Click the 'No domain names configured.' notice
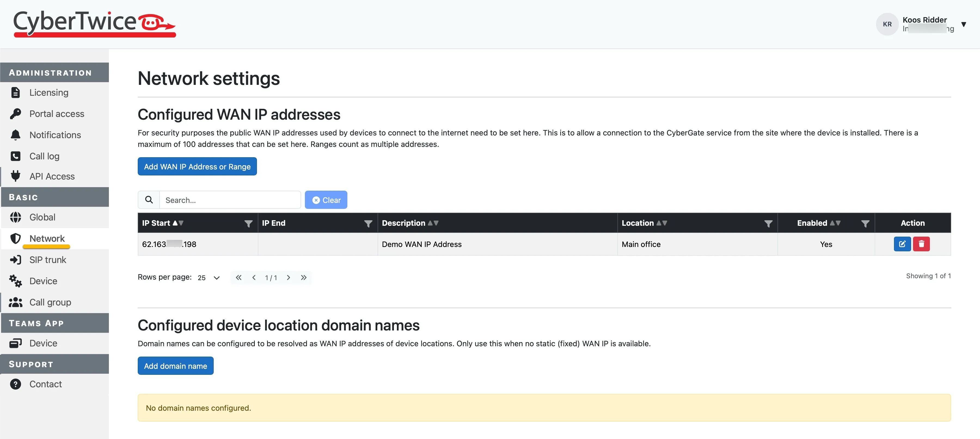This screenshot has width=980, height=439. [x=544, y=408]
